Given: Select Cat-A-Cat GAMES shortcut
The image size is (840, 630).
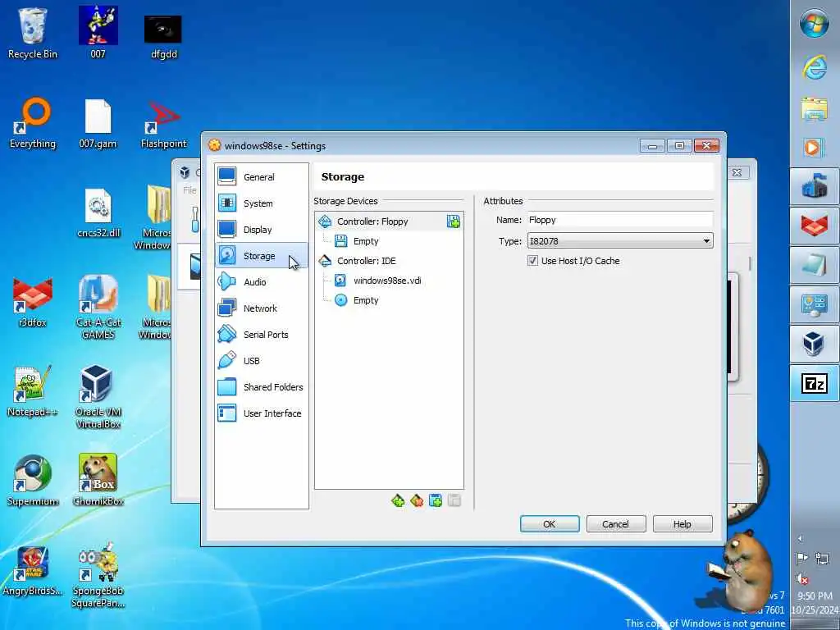Looking at the screenshot, I should coord(98,307).
